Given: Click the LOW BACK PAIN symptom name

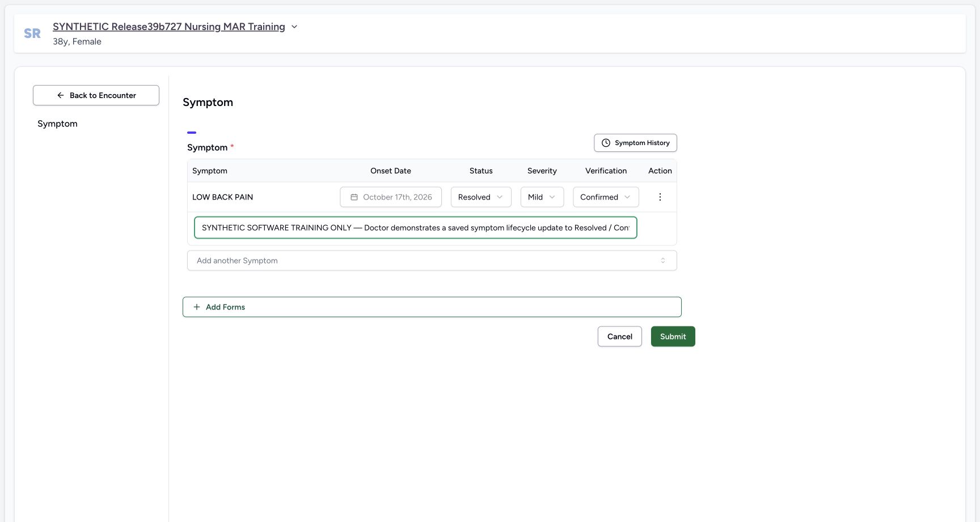Looking at the screenshot, I should [x=222, y=197].
